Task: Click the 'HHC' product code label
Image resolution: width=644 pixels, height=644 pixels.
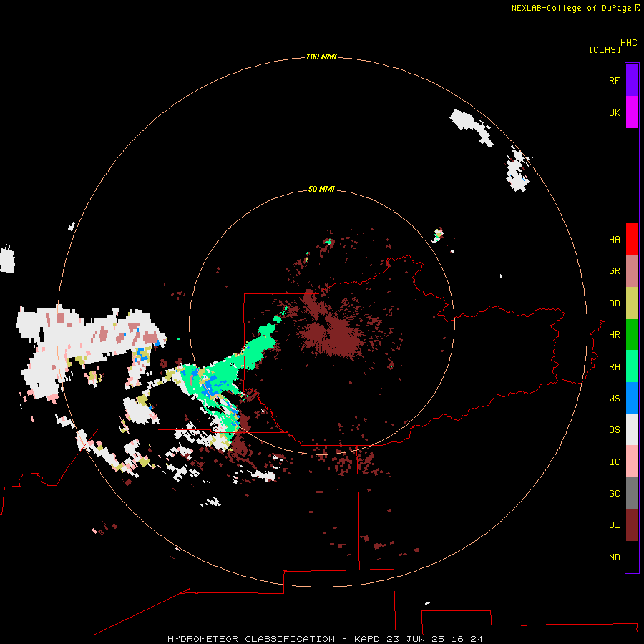Action: coord(629,43)
